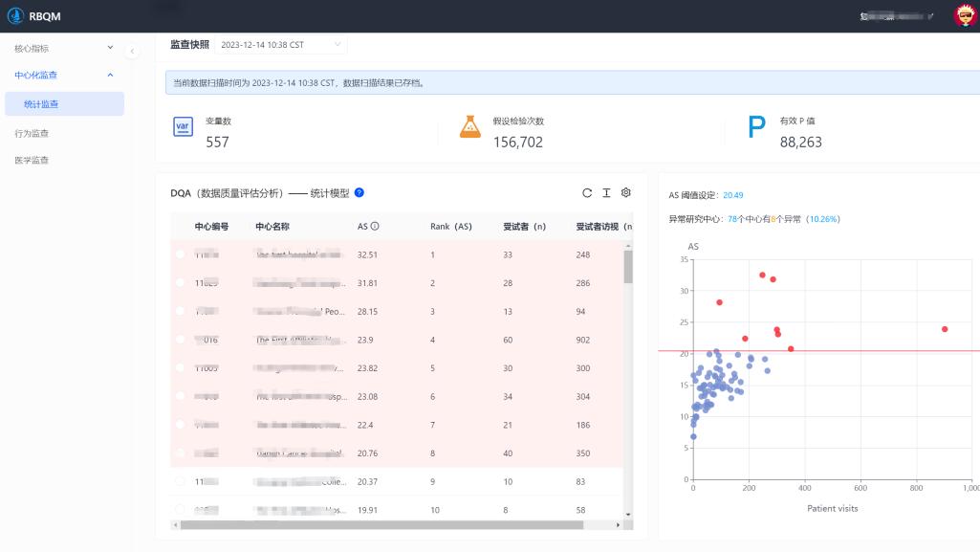Sort by 中心名称 column header
The width and height of the screenshot is (980, 552).
(272, 227)
